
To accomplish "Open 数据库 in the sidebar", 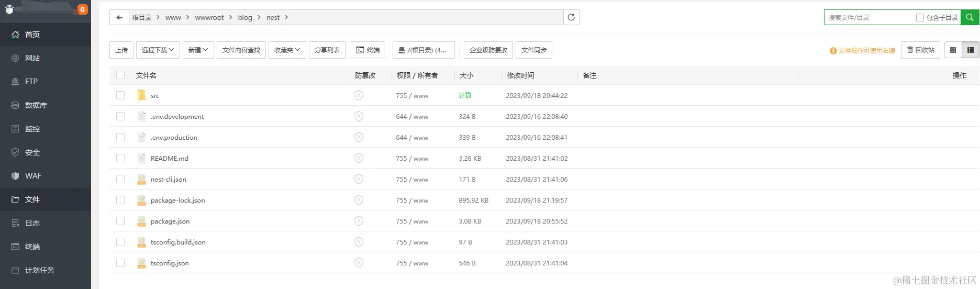I will pos(46,105).
